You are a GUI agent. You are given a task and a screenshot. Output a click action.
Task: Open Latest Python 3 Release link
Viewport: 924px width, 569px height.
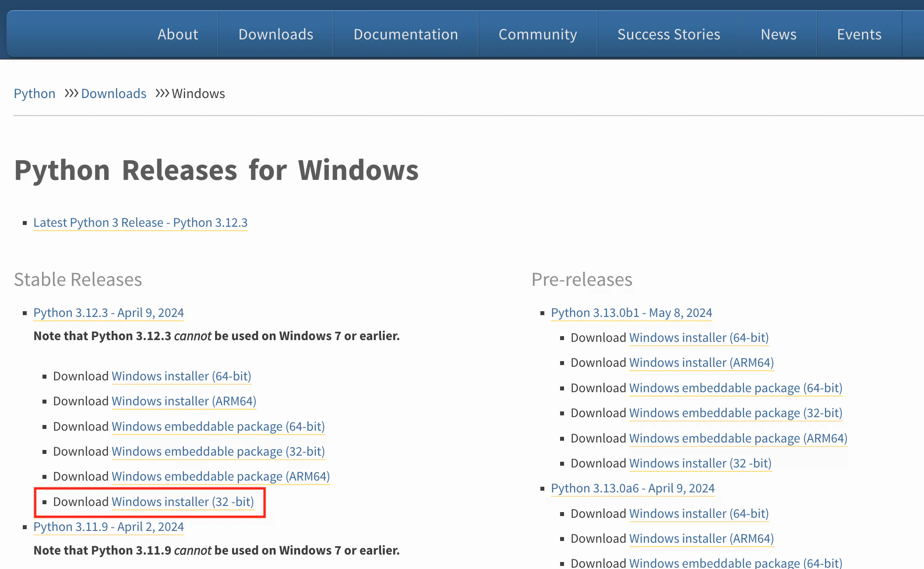tap(140, 223)
